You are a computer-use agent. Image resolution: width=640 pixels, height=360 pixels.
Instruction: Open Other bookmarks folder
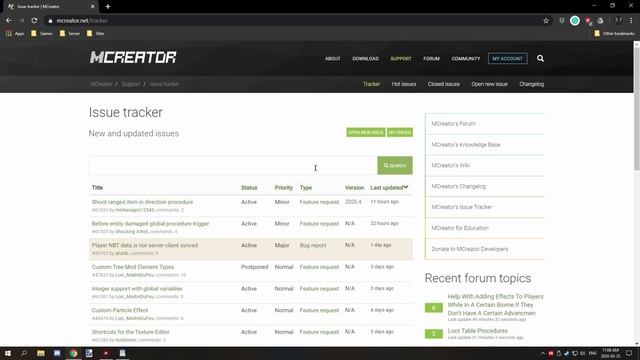pyautogui.click(x=614, y=33)
